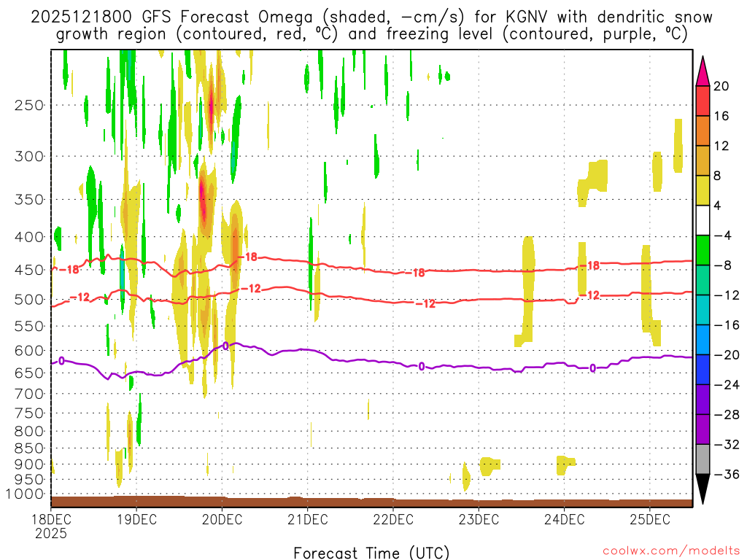Click the 400 pressure level label

(29, 237)
